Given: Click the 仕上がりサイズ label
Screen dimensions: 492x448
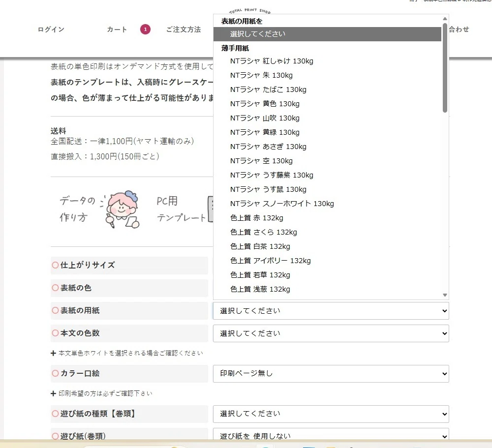Looking at the screenshot, I should [x=88, y=265].
